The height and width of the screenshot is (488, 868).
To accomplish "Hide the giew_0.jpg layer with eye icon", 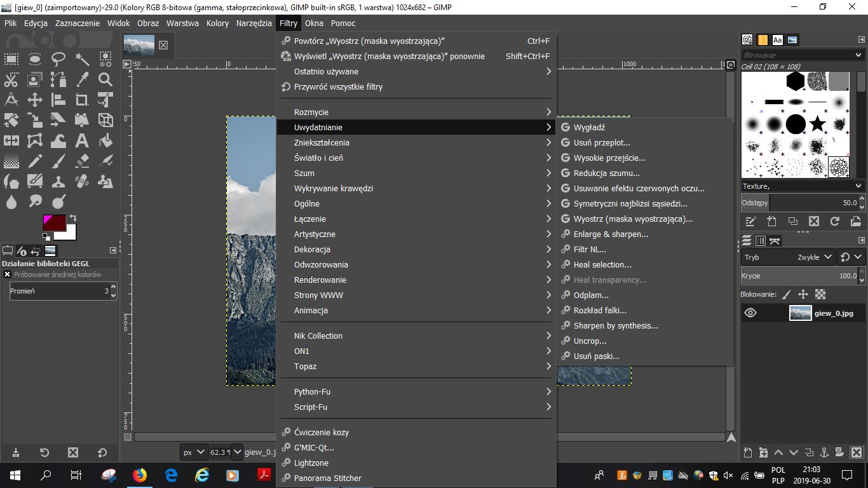I will (750, 313).
